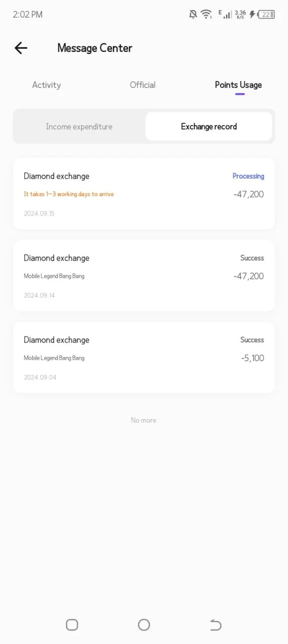Tap the status bar clock
The width and height of the screenshot is (288, 644).
[28, 15]
